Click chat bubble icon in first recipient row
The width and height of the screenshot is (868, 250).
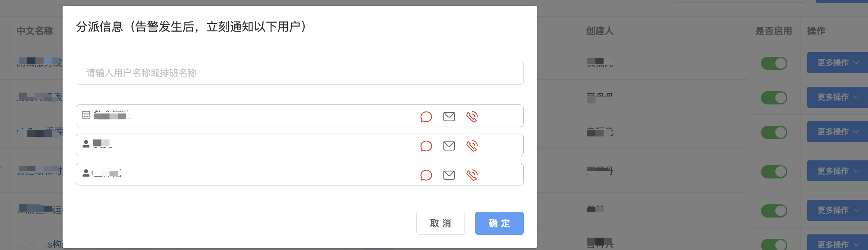point(426,117)
